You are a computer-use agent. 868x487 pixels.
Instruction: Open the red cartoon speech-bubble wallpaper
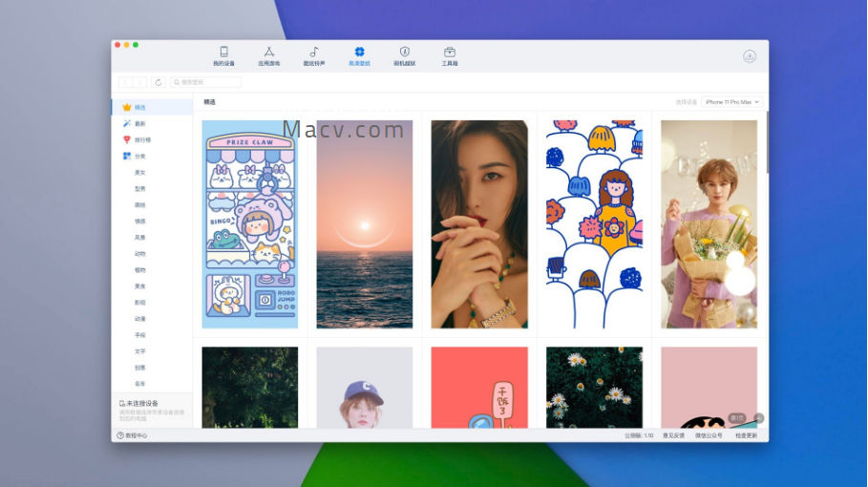click(x=479, y=388)
